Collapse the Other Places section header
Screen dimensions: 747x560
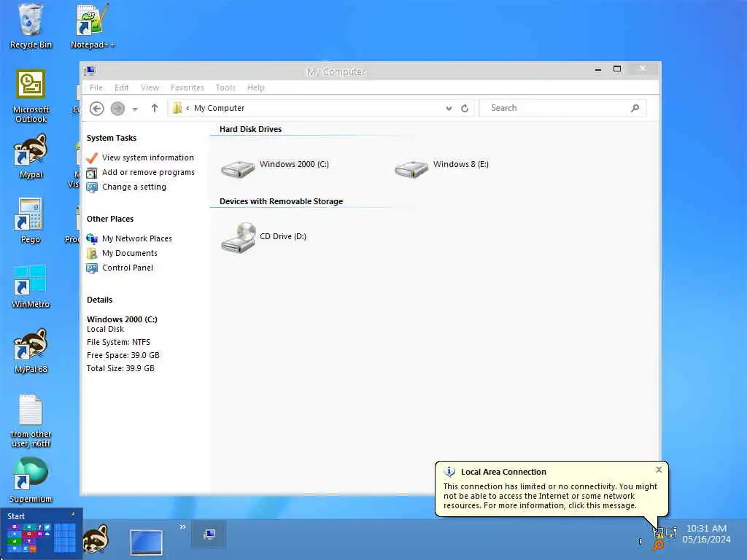coord(110,219)
